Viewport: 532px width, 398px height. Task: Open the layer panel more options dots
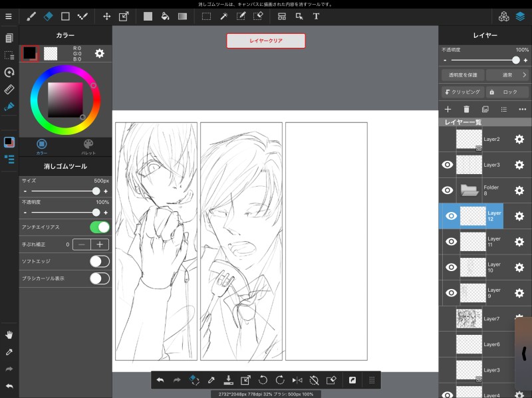coord(523,109)
